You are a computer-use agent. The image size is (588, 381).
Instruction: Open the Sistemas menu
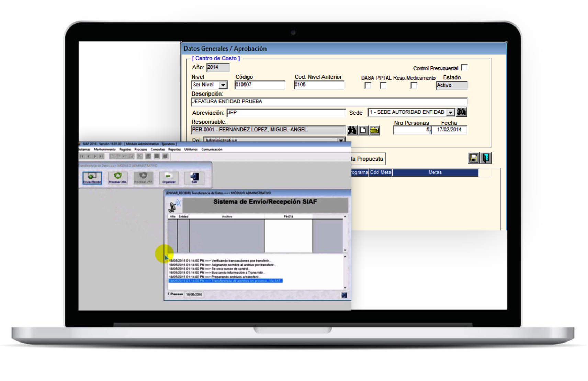pyautogui.click(x=84, y=149)
